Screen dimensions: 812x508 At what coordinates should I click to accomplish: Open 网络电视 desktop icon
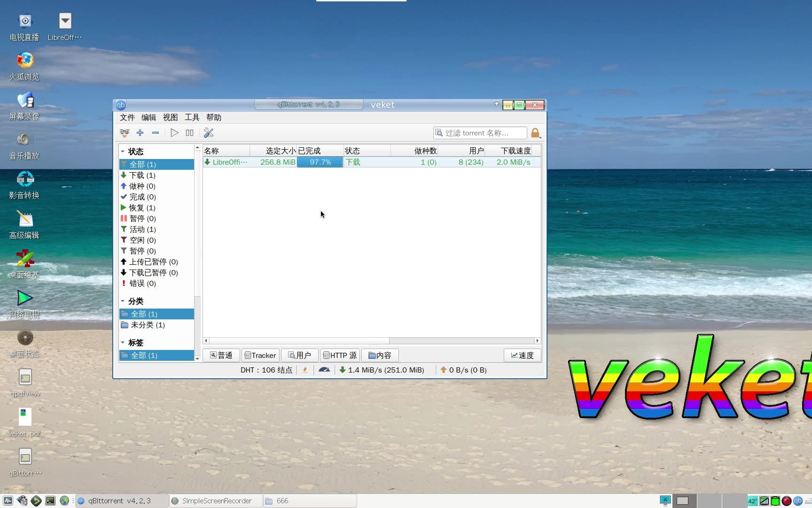coord(24,305)
